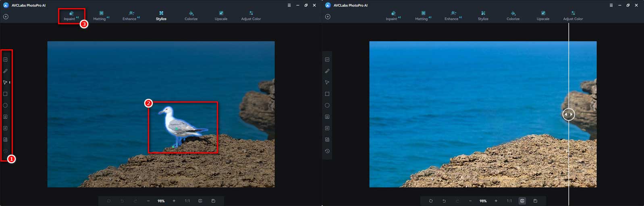Open history icon in right window sidebar

327,151
